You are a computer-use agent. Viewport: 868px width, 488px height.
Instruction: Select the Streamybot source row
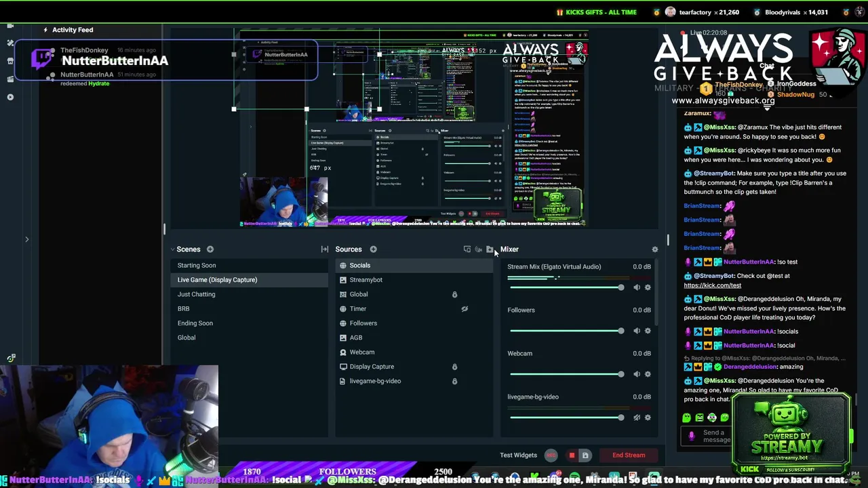(414, 280)
